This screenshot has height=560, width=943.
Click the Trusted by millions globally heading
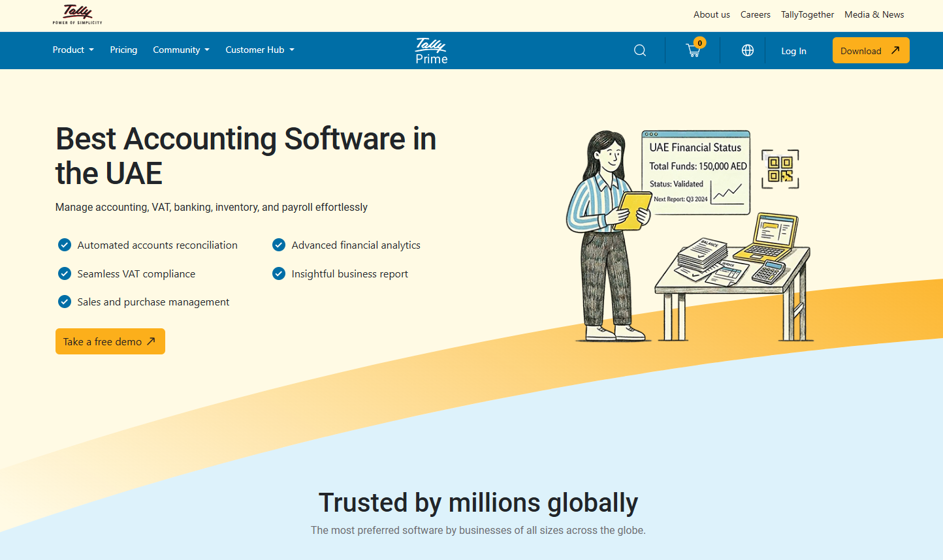point(478,503)
